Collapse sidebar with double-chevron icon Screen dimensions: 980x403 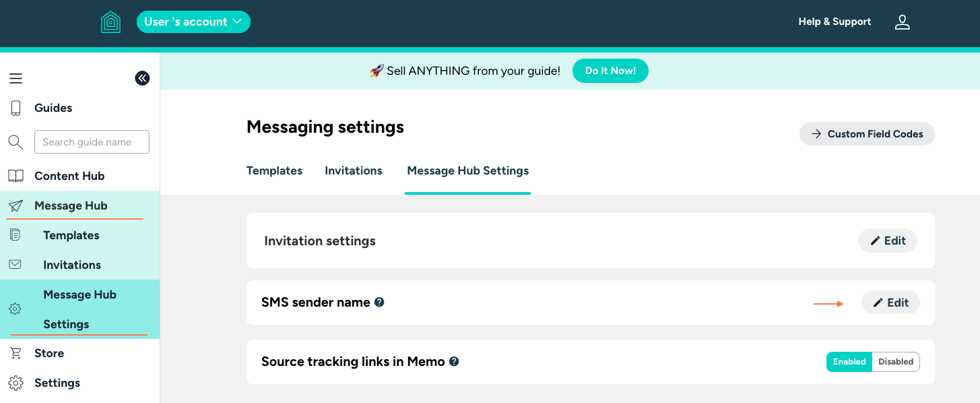(142, 78)
